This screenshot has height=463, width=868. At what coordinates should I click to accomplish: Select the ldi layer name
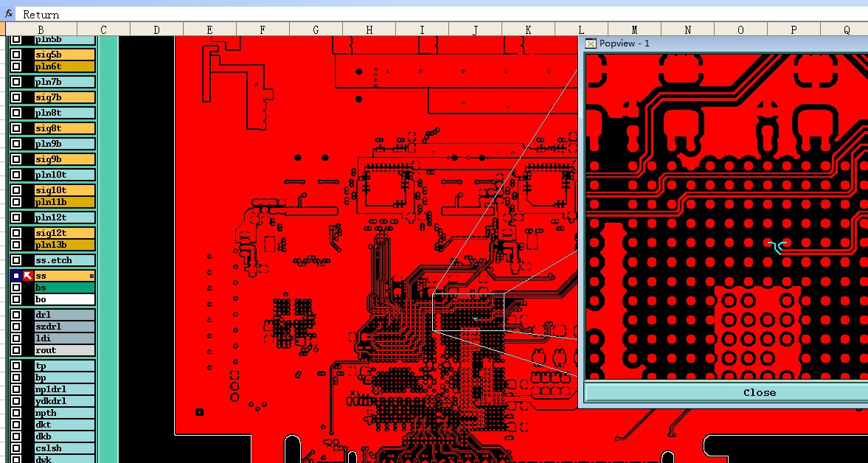click(64, 338)
